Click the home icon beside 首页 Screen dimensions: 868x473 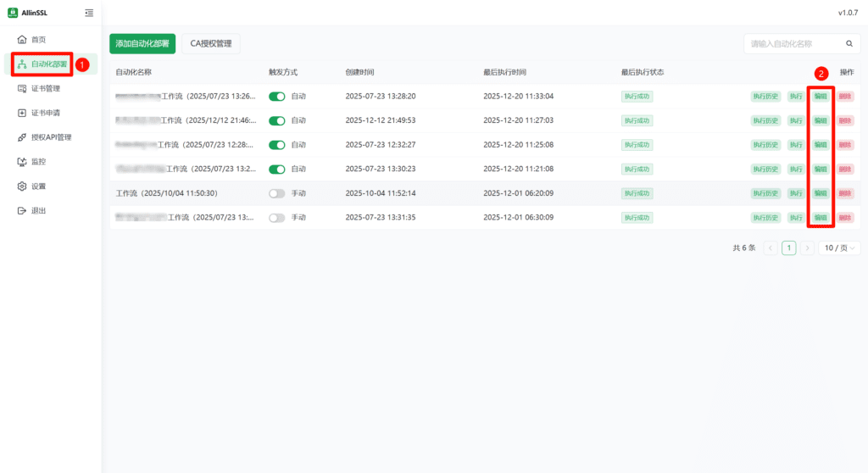[x=22, y=40]
